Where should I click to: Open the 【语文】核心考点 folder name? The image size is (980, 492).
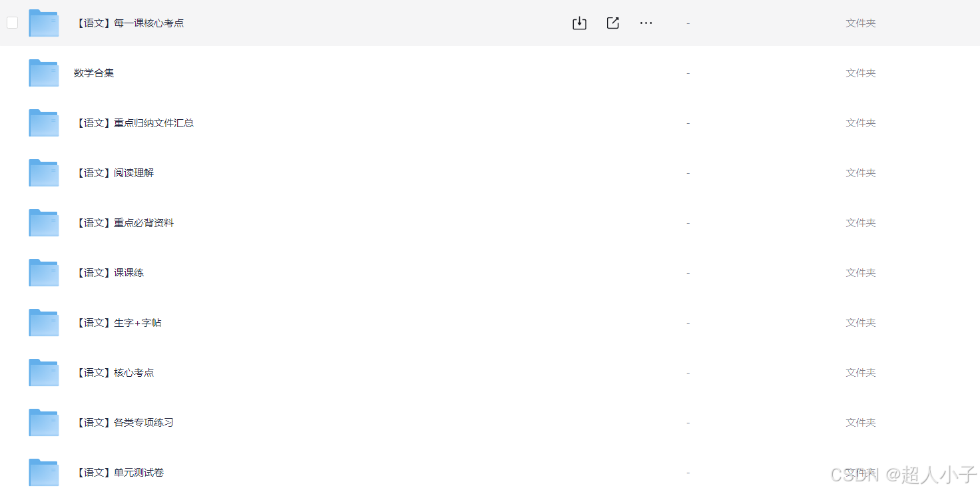(x=114, y=373)
